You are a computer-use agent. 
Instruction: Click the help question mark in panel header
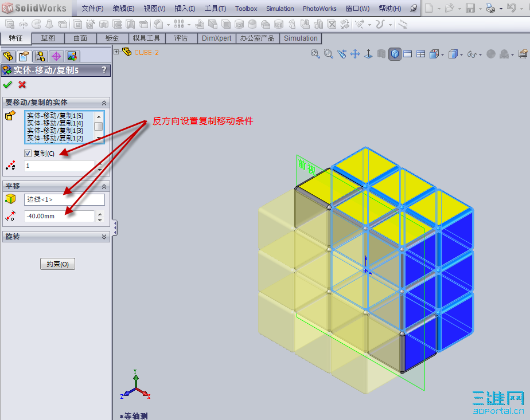104,70
